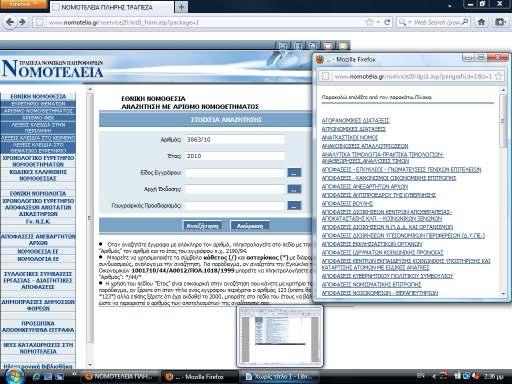This screenshot has height=384, width=512.
Task: Open ΝΟΜΟΘΕΣΙΑ ΕΕ in the sidebar
Action: pos(38,251)
